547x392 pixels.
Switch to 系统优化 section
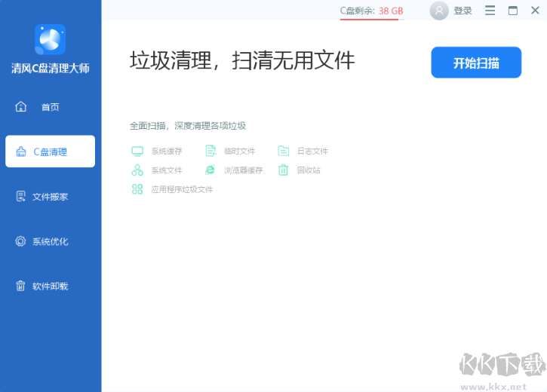[51, 241]
